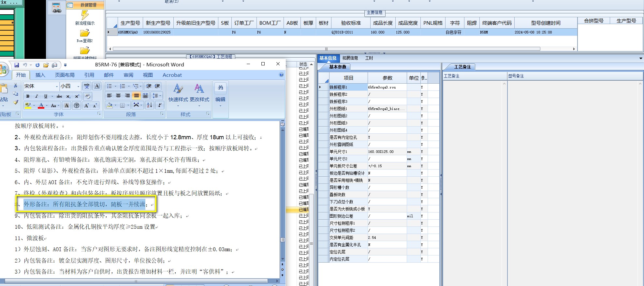
Task: Grow the font size
Action: (x=86, y=105)
